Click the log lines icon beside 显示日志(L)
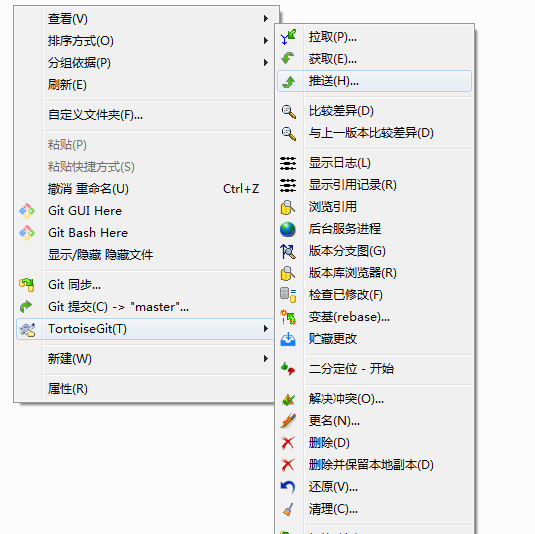The height and width of the screenshot is (534, 535). click(288, 163)
